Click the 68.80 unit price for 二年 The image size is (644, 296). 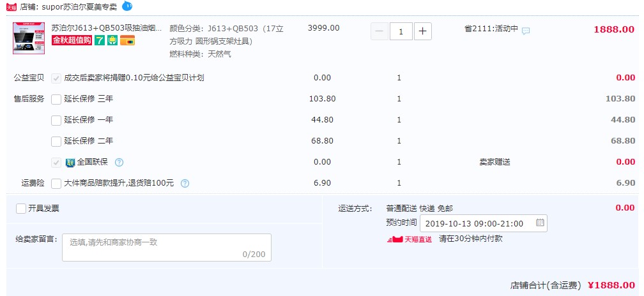tap(323, 141)
